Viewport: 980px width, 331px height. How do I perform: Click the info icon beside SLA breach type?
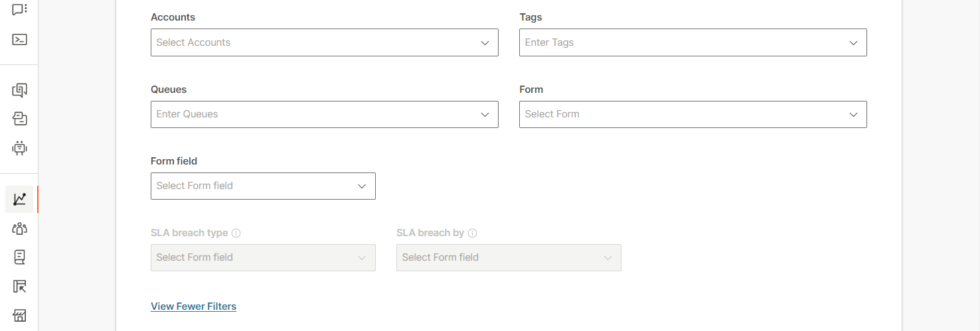(x=236, y=233)
